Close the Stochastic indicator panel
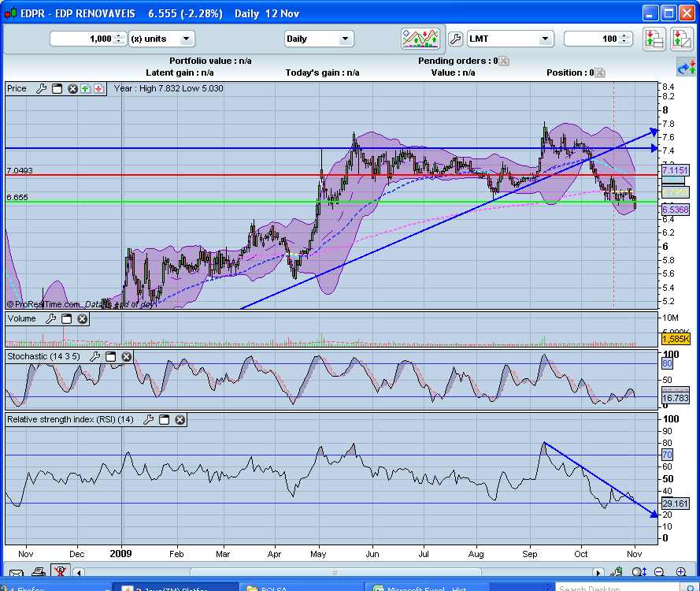The image size is (700, 591). tap(126, 356)
